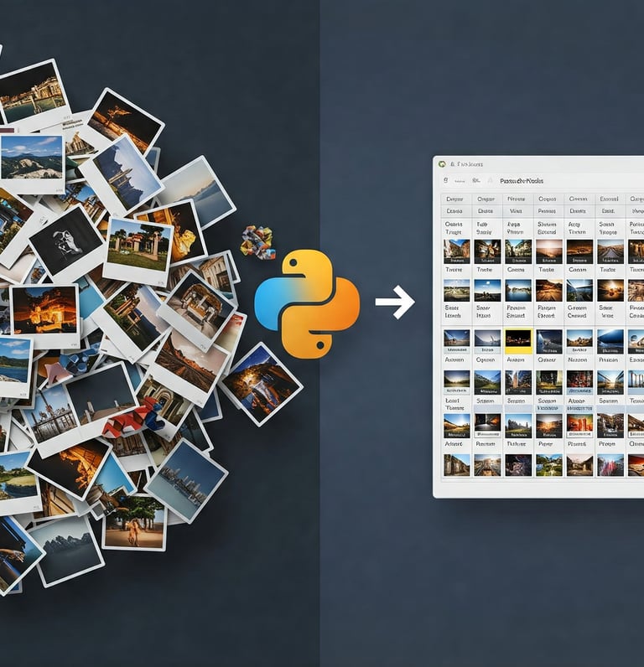Select the polaroid of house on green lawn
644x667 pixels.
138,251
